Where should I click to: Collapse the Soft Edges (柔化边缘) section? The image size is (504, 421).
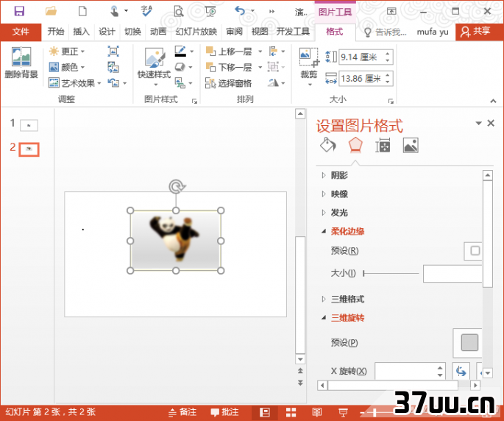[x=343, y=231]
